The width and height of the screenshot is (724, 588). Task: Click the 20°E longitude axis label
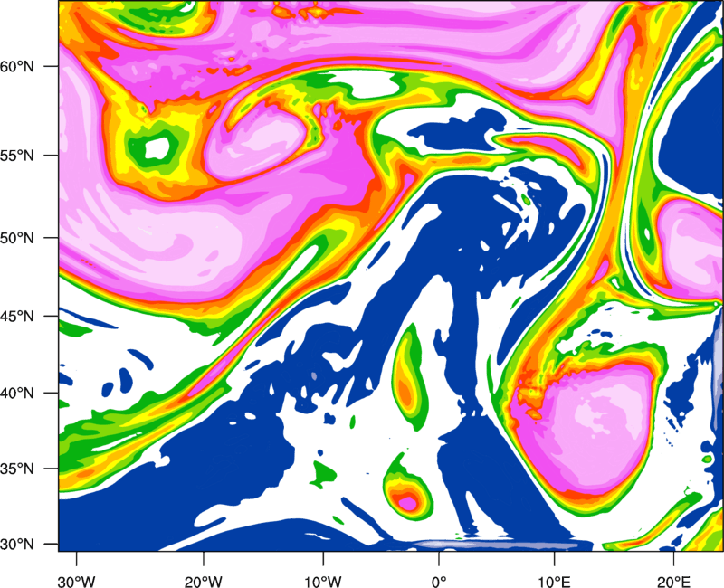coord(673,582)
